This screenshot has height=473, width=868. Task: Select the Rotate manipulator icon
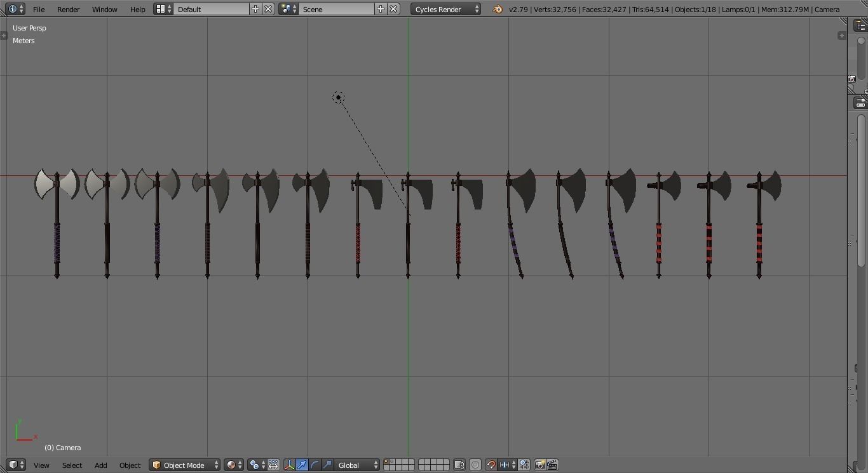coord(315,465)
